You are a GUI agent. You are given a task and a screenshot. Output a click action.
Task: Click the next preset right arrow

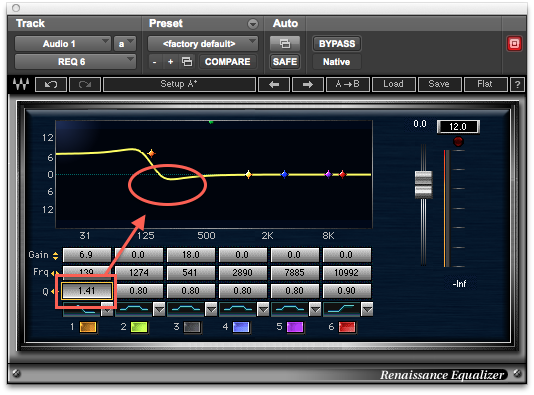coord(308,84)
